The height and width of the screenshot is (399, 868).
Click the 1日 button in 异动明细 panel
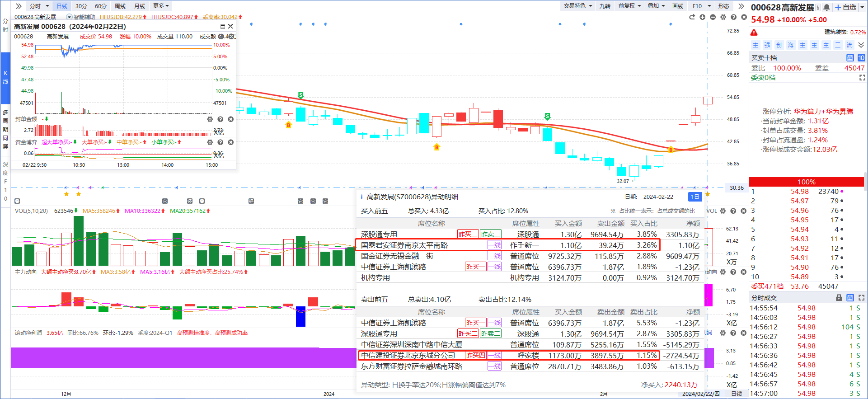[694, 197]
